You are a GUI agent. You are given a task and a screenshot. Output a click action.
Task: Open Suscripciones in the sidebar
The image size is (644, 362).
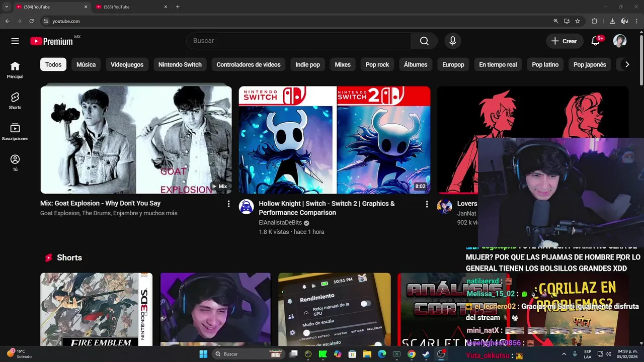[x=15, y=132]
